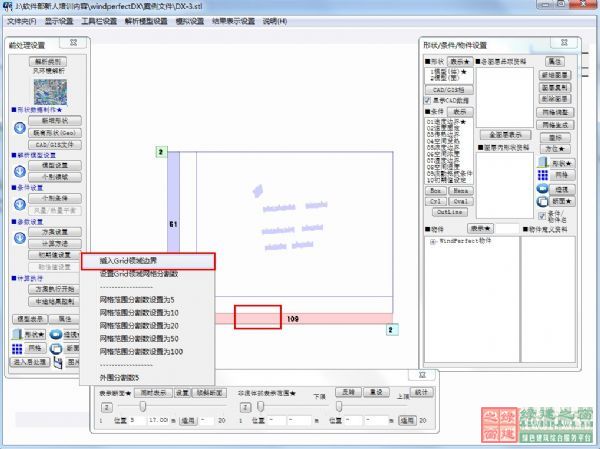Click the camera icon beside 摄像 in right panel
The width and height of the screenshot is (600, 449).
pos(543,188)
